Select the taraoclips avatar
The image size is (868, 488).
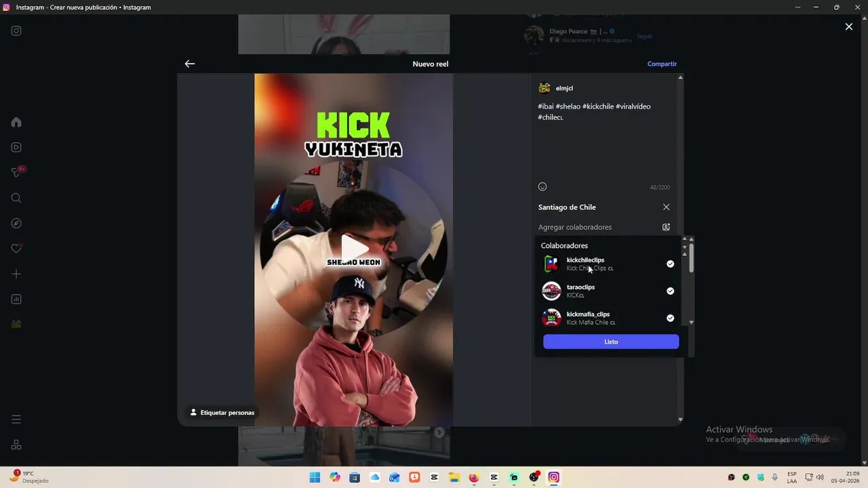point(551,291)
